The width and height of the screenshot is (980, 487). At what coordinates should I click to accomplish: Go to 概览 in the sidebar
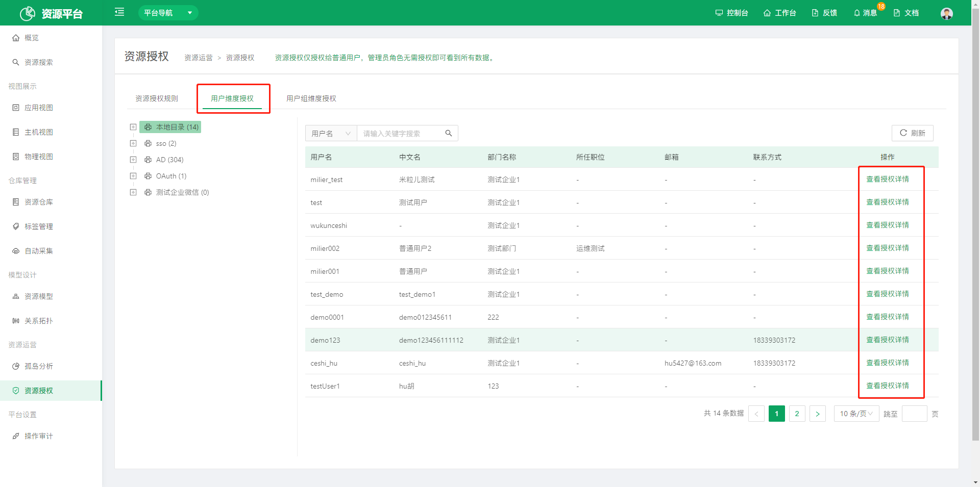click(x=51, y=38)
